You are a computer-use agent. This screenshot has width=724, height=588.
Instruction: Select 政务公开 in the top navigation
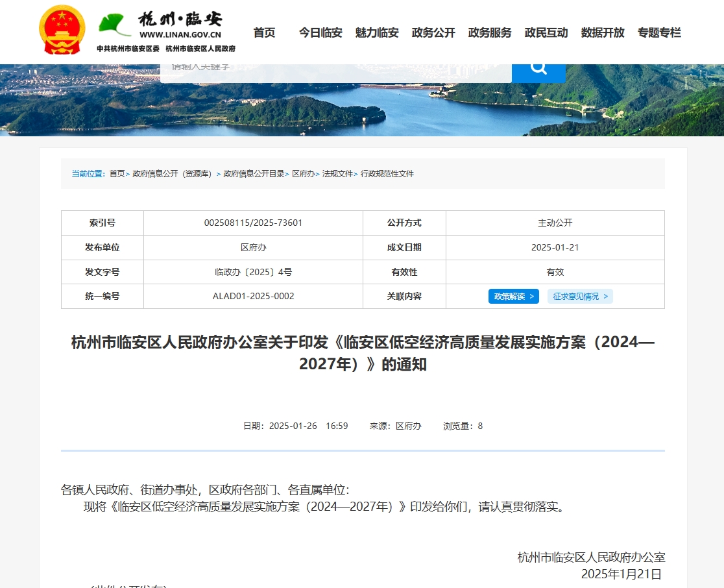433,32
